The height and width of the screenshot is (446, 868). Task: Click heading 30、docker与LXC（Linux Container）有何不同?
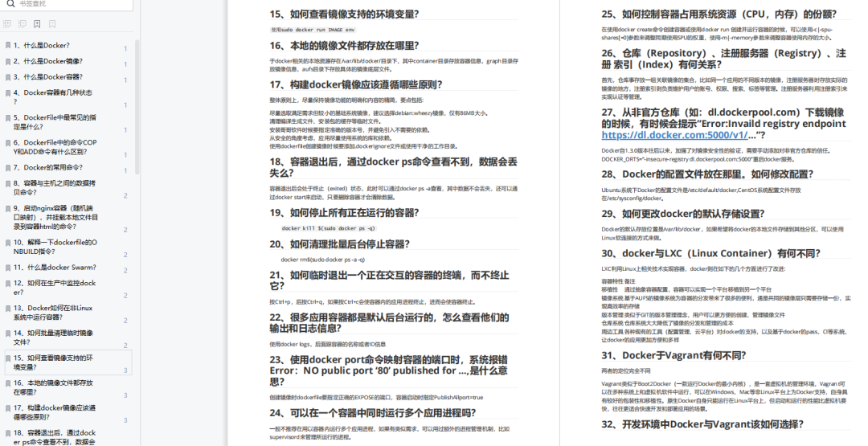click(x=711, y=253)
